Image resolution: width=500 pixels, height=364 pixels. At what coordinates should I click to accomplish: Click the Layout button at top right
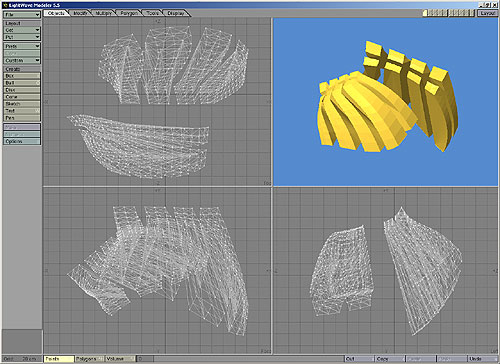(487, 13)
